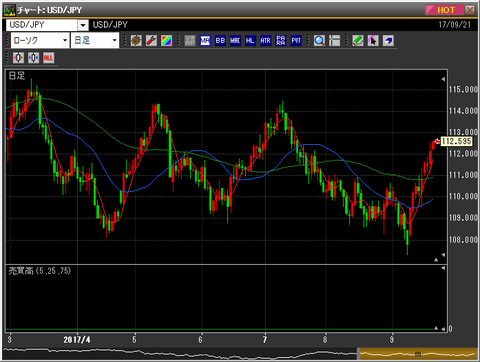Click the small arrow at main chart top-right
The image size is (480, 362).
(x=443, y=79)
